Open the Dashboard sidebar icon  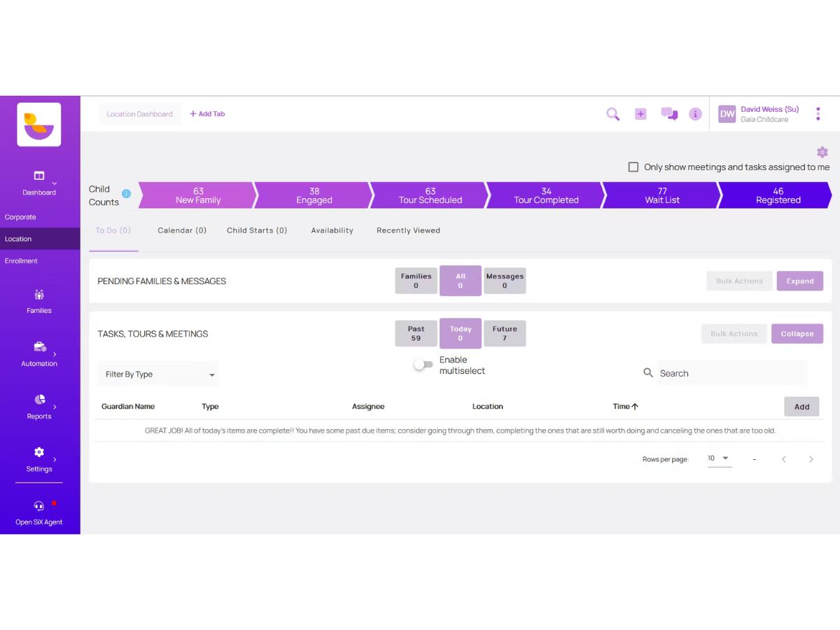pos(39,176)
